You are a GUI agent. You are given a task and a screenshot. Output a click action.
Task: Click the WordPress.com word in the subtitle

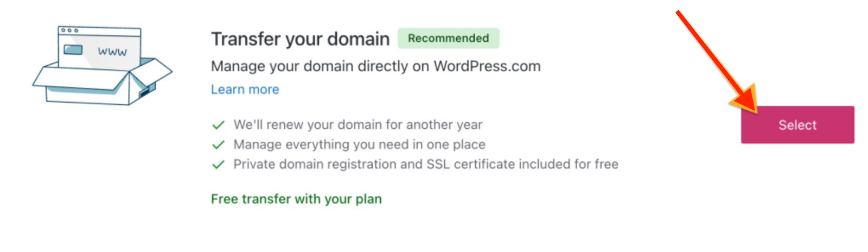coord(487,66)
